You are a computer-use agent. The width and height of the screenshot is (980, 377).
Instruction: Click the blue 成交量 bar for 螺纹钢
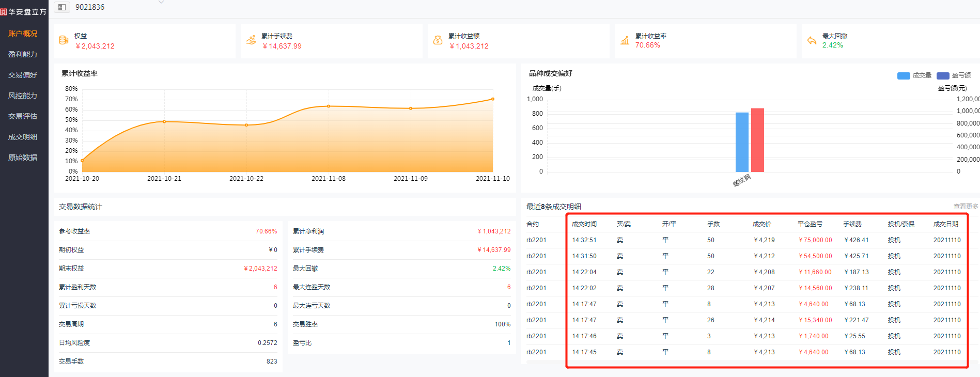[742, 142]
